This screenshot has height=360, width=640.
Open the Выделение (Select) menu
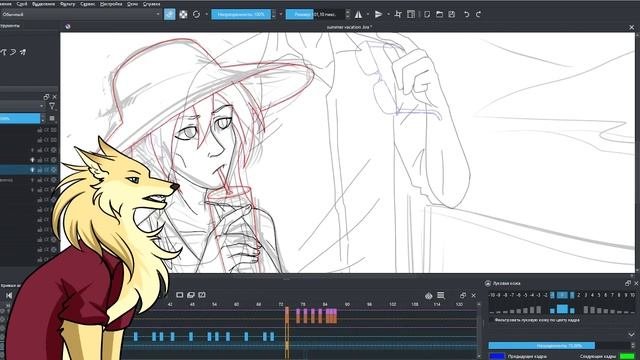click(43, 4)
